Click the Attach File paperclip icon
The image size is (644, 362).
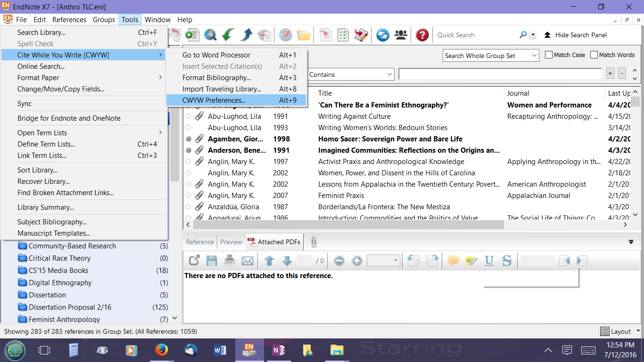[x=314, y=242]
